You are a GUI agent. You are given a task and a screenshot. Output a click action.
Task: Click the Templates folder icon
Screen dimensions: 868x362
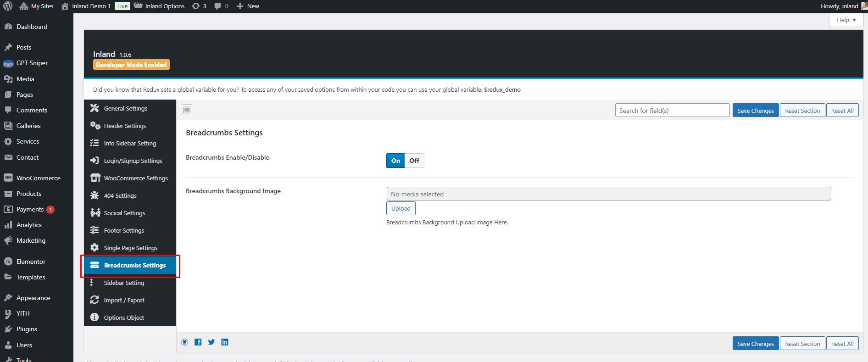[x=8, y=277]
